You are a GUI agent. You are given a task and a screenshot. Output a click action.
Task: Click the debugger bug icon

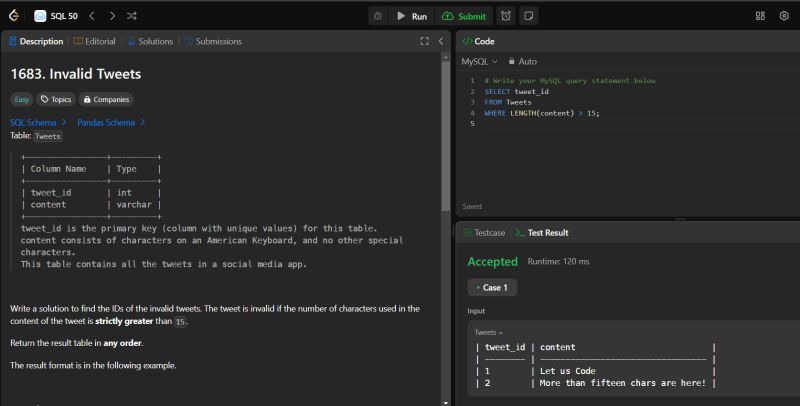coord(378,16)
